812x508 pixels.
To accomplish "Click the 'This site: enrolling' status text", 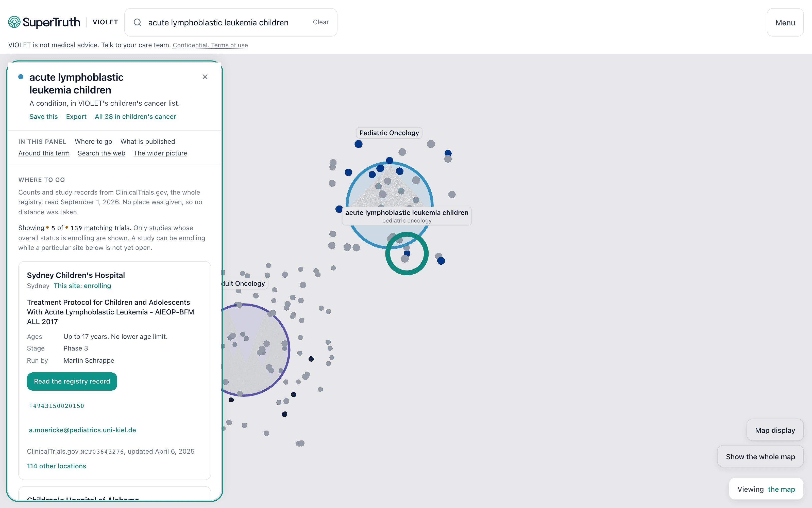I will 82,286.
